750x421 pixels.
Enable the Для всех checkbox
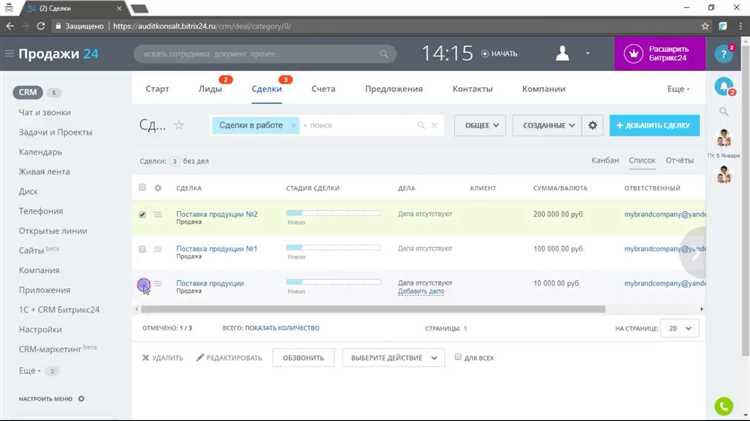coord(458,357)
